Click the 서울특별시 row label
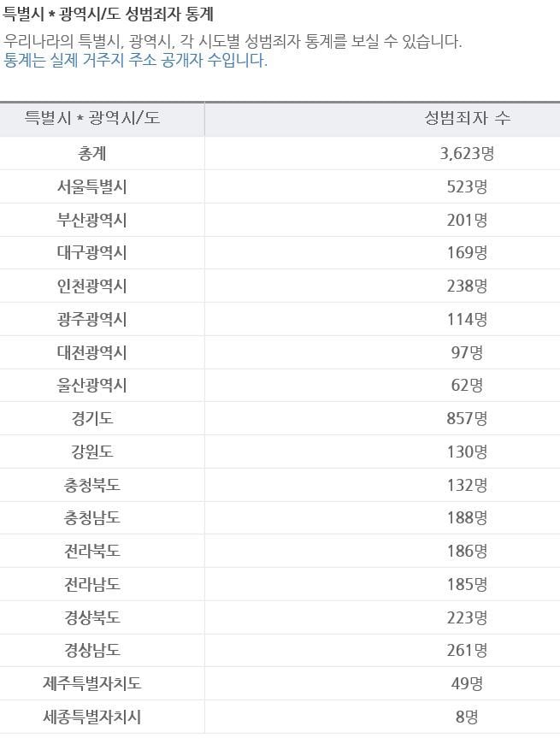The image size is (560, 744). coord(92,186)
